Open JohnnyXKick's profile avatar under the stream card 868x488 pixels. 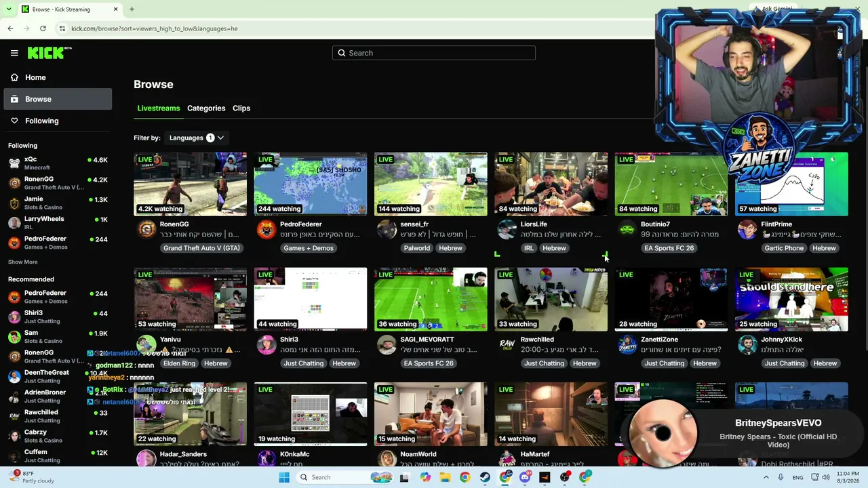coord(747,345)
